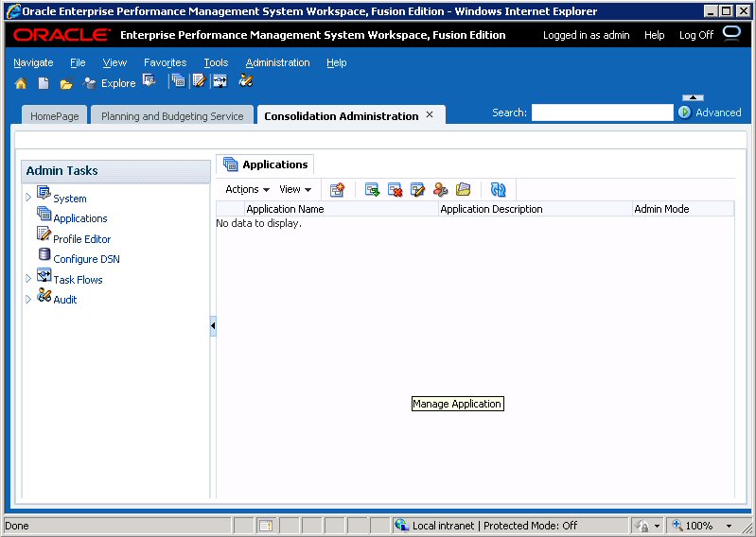
Task: Click the blue Refresh arrows icon
Action: (498, 189)
